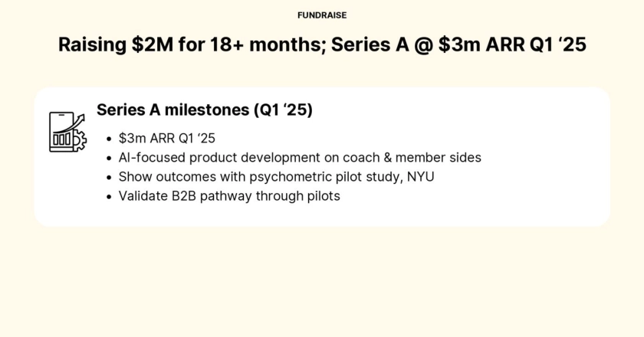
Task: Click the growth analytics phone icon
Action: click(67, 132)
